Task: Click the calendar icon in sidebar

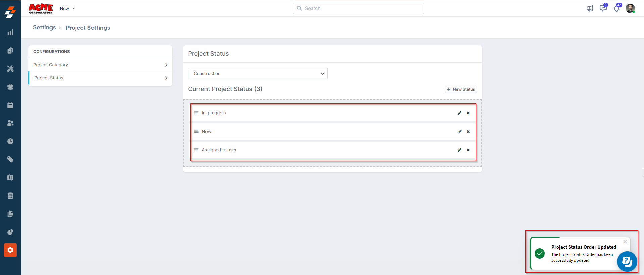Action: click(x=10, y=105)
